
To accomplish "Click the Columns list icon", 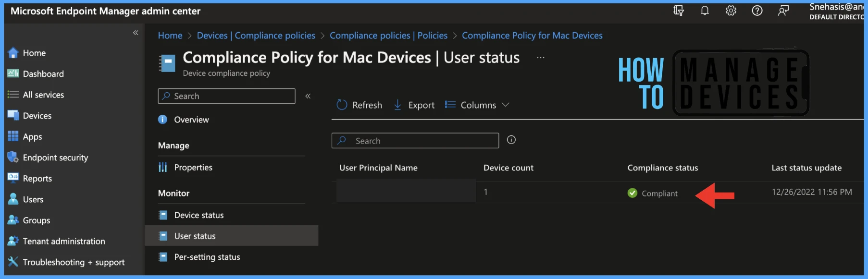I will click(x=450, y=105).
